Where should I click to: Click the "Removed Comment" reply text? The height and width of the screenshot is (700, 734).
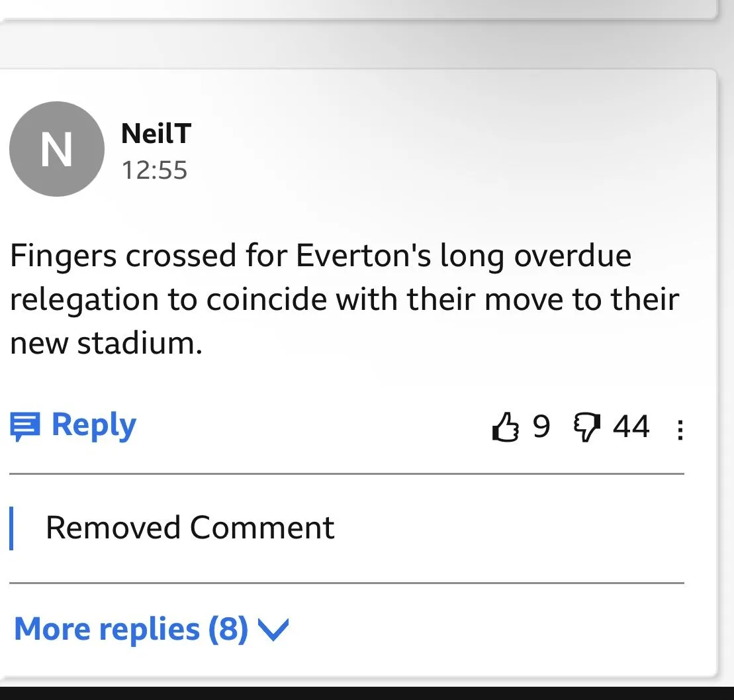pyautogui.click(x=190, y=528)
